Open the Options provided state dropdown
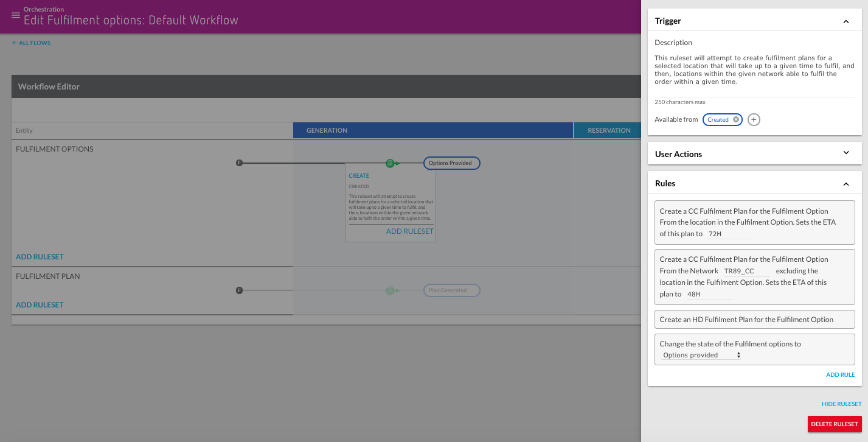The image size is (868, 442). pos(701,355)
